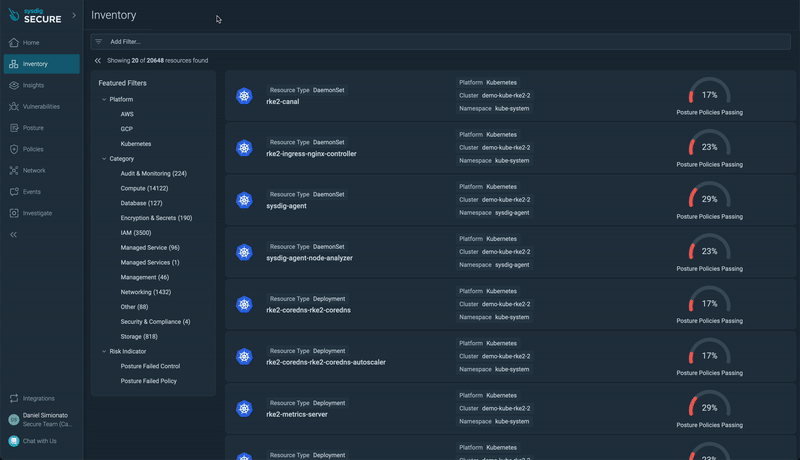The image size is (800, 460).
Task: Open the Vulnerabilities bug icon
Action: click(x=14, y=107)
